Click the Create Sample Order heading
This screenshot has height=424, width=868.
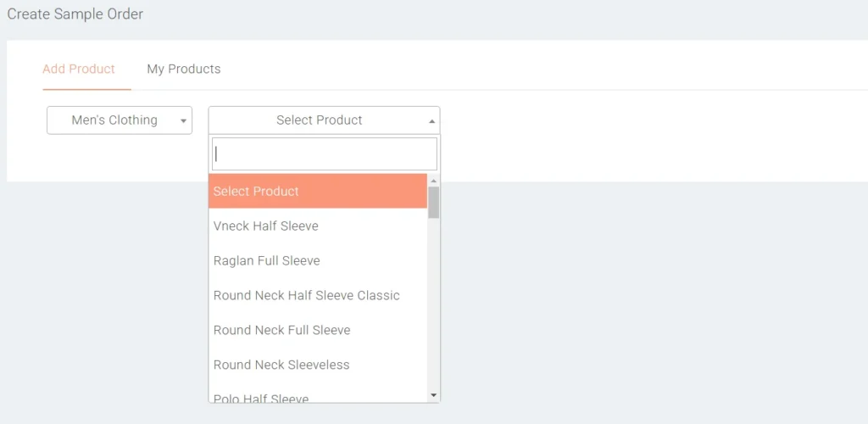click(x=75, y=14)
